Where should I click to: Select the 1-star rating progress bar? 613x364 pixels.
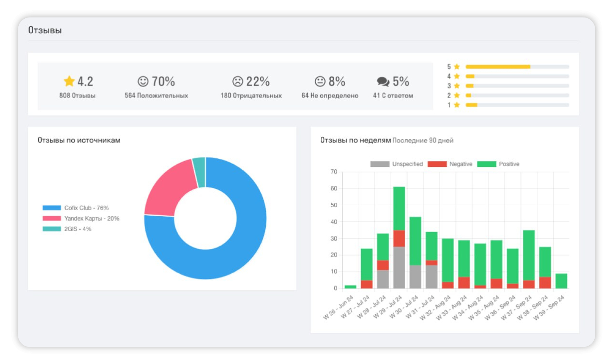point(517,105)
